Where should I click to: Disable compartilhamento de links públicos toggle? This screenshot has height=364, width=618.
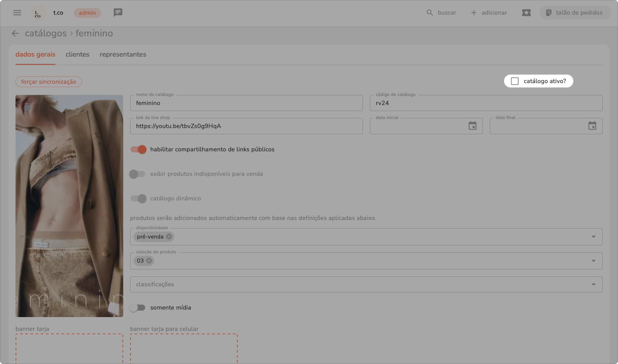point(138,149)
